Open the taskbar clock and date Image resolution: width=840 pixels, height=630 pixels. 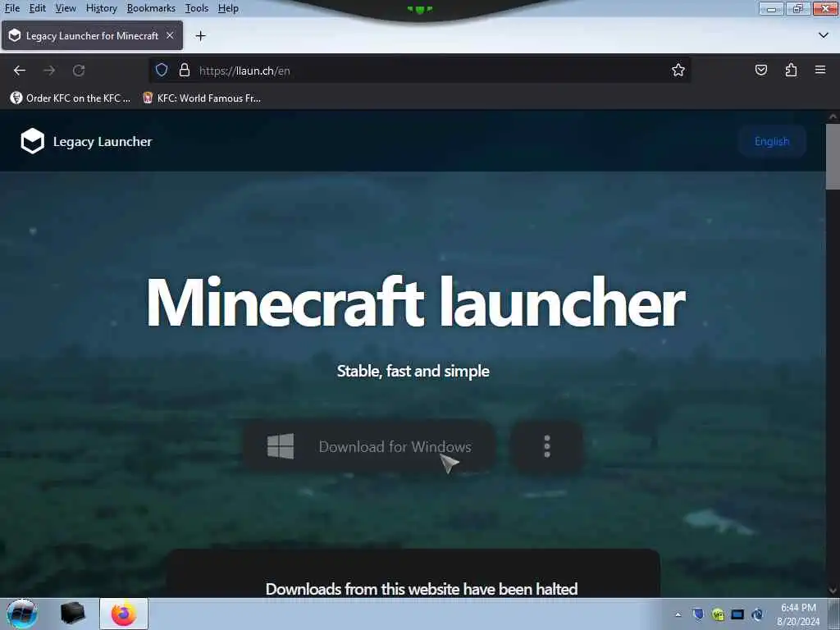pos(798,614)
